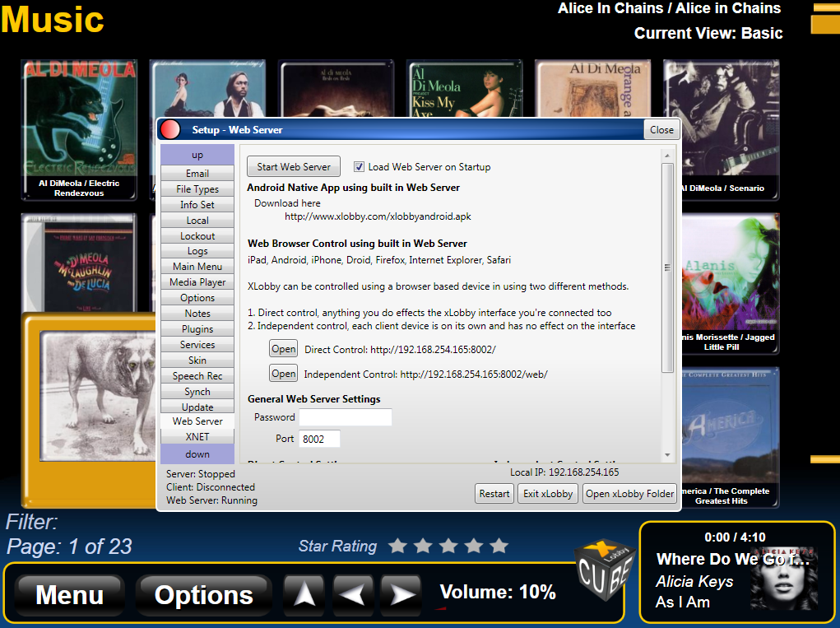Open the File Types setup section
The width and height of the screenshot is (840, 628).
[197, 188]
